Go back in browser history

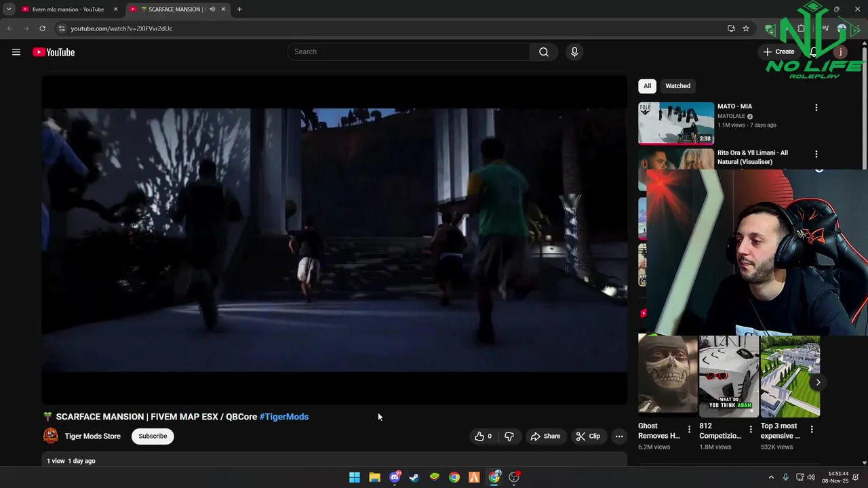tap(9, 28)
